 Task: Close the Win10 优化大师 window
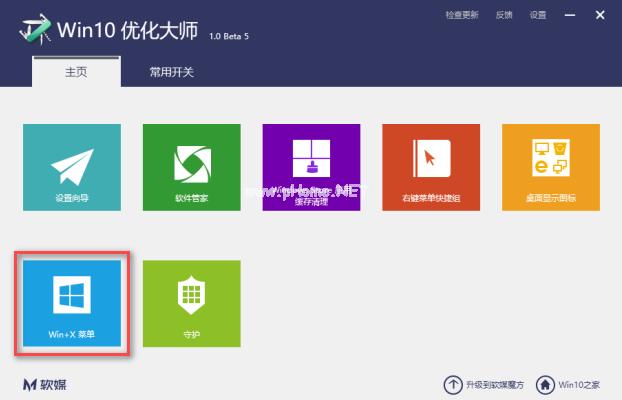600,15
